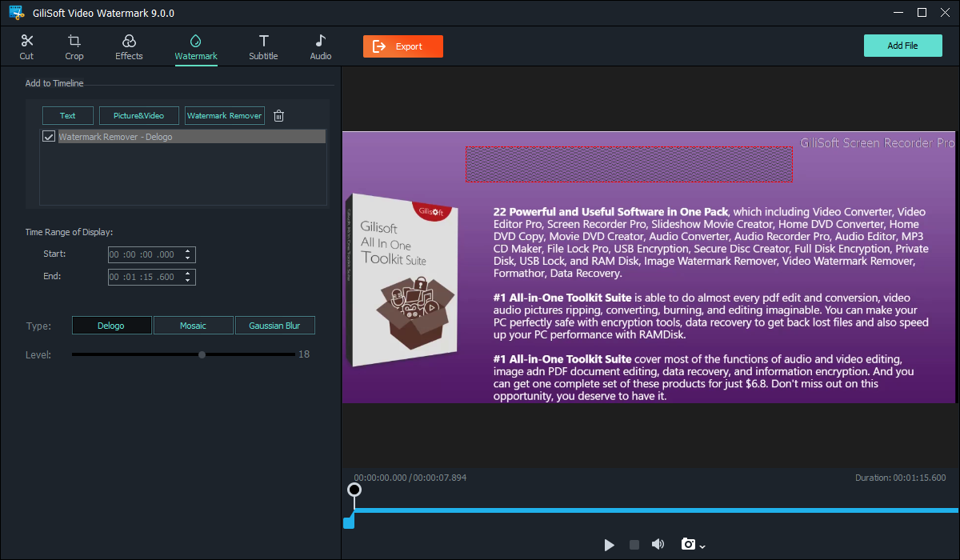Expand the snapshot options chevron
Screen dimensions: 960x560
pyautogui.click(x=702, y=546)
